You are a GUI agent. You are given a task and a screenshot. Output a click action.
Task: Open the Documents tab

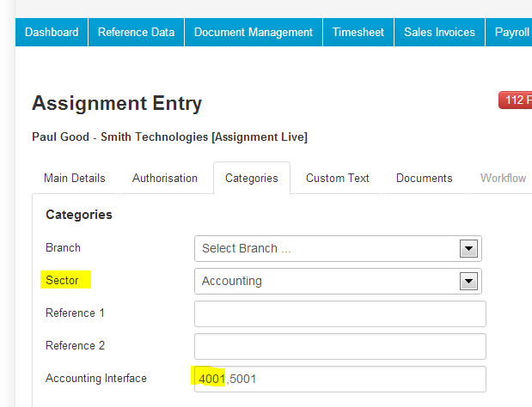tap(424, 179)
